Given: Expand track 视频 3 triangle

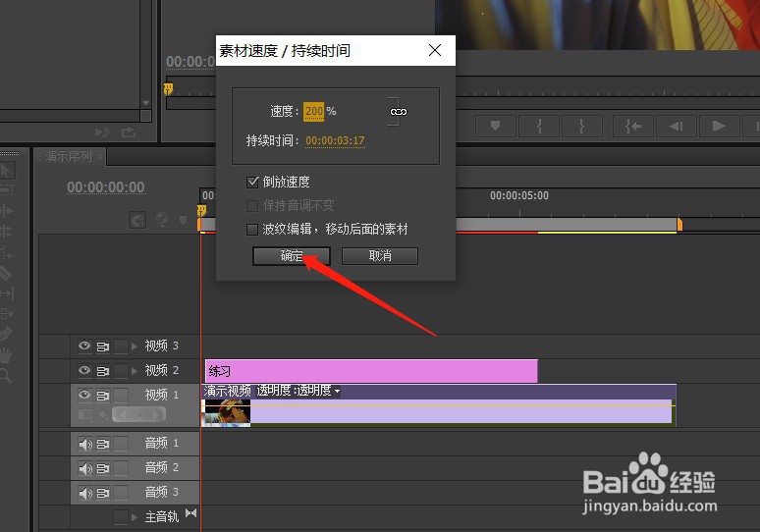Looking at the screenshot, I should click(x=135, y=346).
